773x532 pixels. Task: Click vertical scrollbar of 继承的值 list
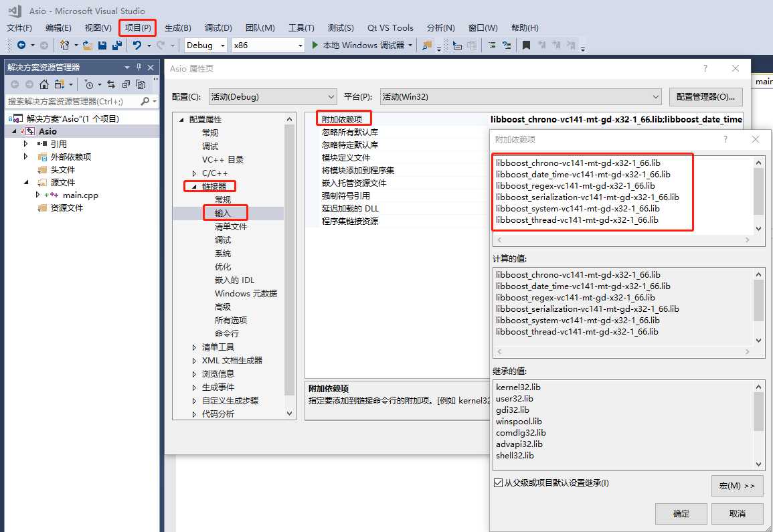click(x=758, y=425)
